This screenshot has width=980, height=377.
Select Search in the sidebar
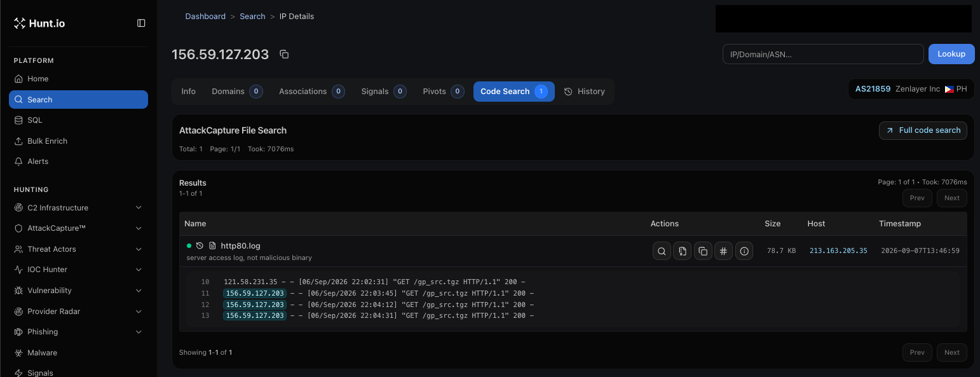[78, 100]
